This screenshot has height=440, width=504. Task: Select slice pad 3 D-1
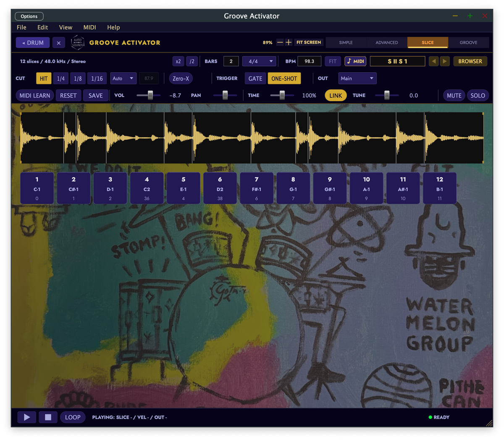point(110,188)
